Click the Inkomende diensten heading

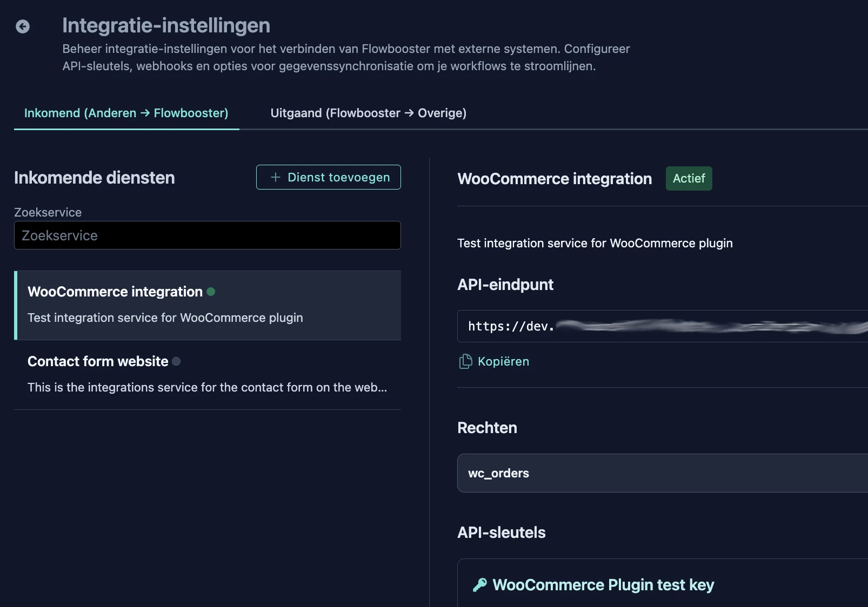(95, 178)
